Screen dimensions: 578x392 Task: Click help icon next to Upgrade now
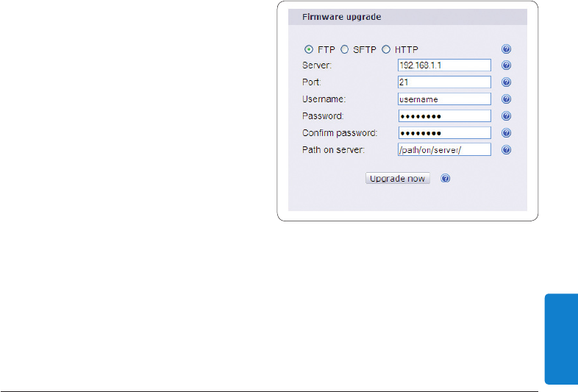pyautogui.click(x=446, y=179)
